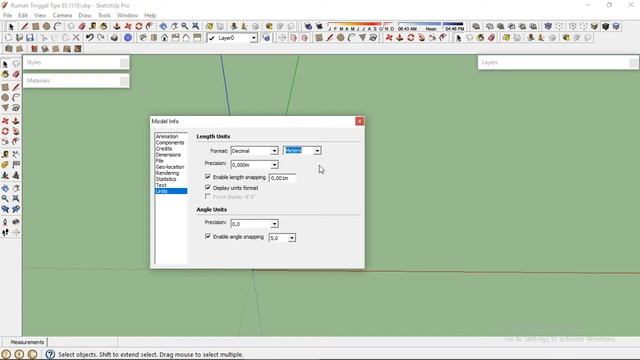Open the Edit menu

click(23, 15)
